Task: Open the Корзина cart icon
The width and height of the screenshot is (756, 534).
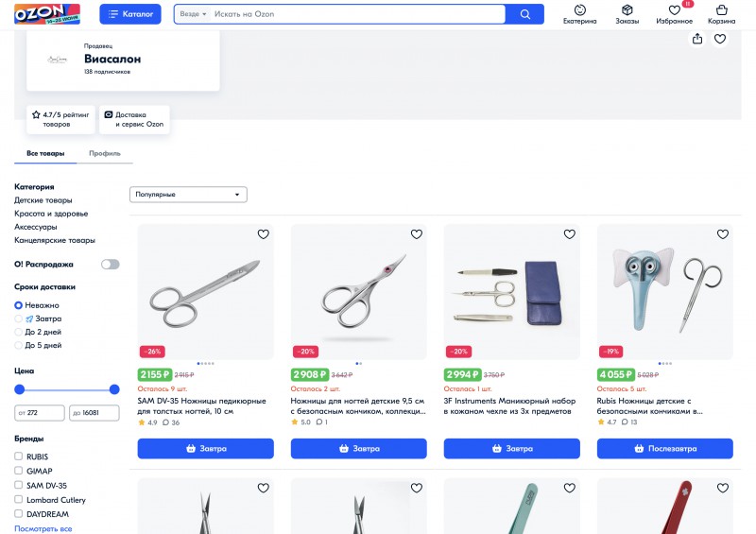Action: [x=721, y=14]
